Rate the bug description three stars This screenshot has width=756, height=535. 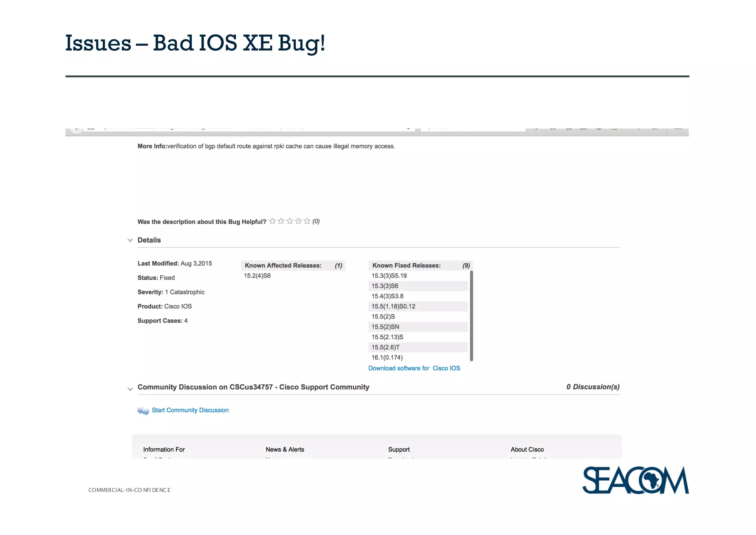(290, 221)
